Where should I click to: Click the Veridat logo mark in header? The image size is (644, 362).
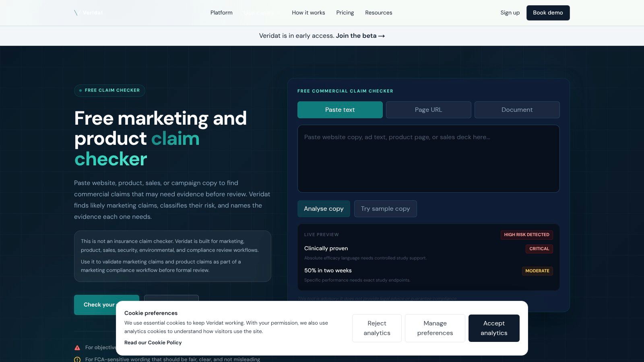tap(77, 13)
